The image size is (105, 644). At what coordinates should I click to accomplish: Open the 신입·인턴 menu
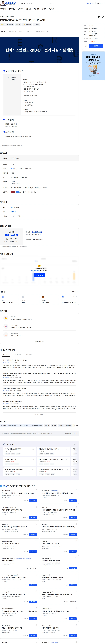(28, 9)
